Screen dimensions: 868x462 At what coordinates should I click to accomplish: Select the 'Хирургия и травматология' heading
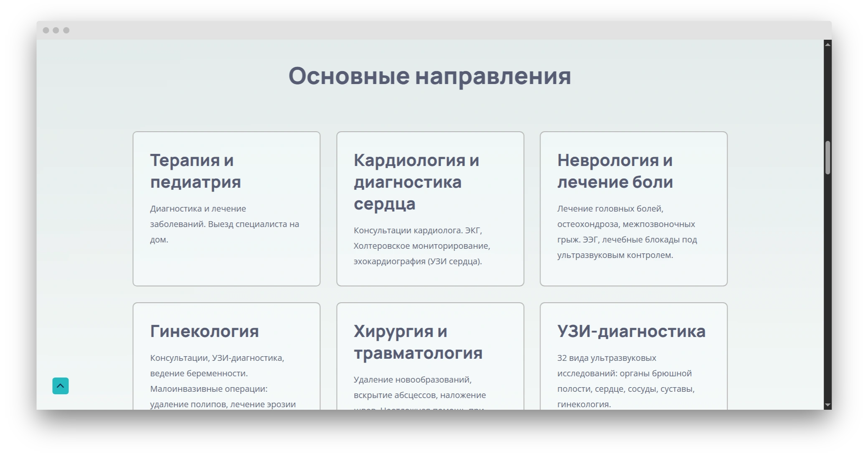(x=418, y=342)
